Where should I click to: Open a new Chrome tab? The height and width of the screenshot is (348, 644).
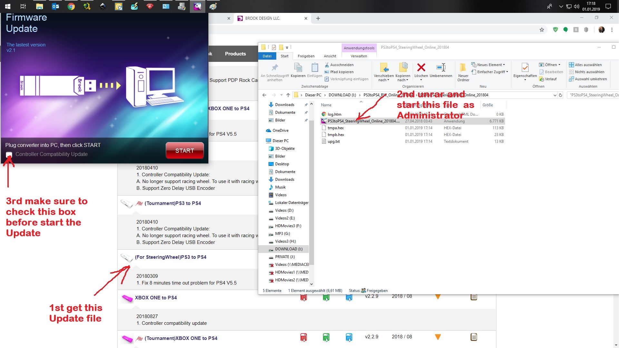coord(318,18)
